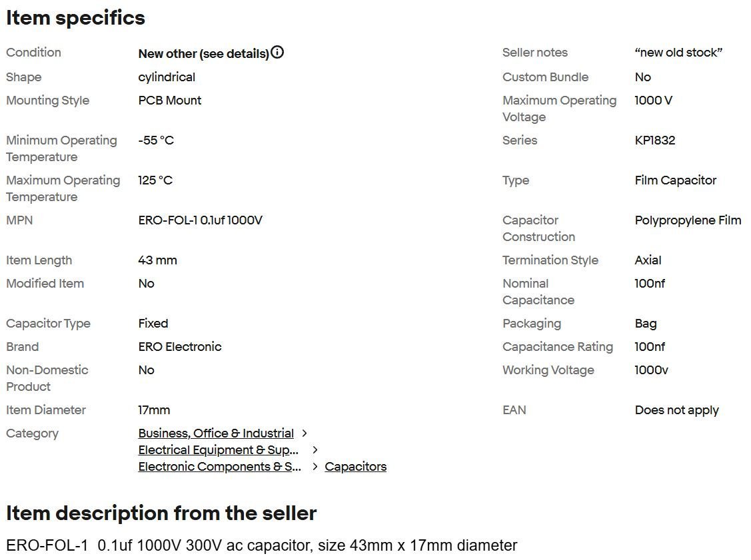This screenshot has height=560, width=751.
Task: Click the chevron after Business, Office & Industrial
Action: (x=305, y=433)
